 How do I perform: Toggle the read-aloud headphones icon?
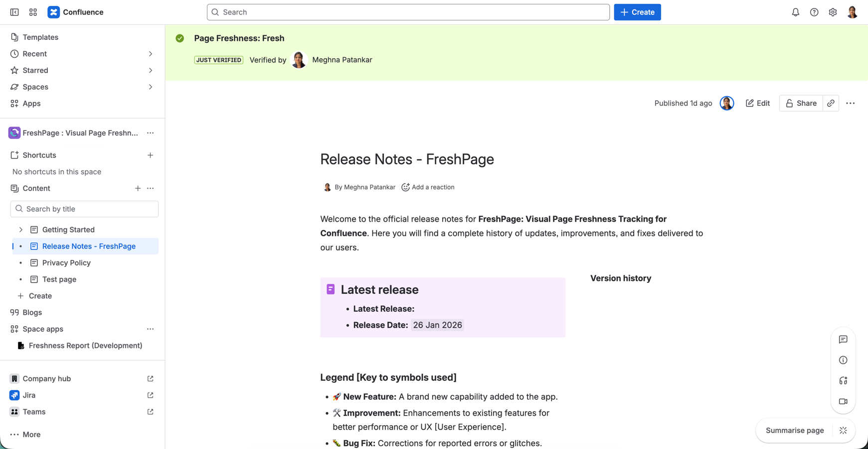point(843,381)
